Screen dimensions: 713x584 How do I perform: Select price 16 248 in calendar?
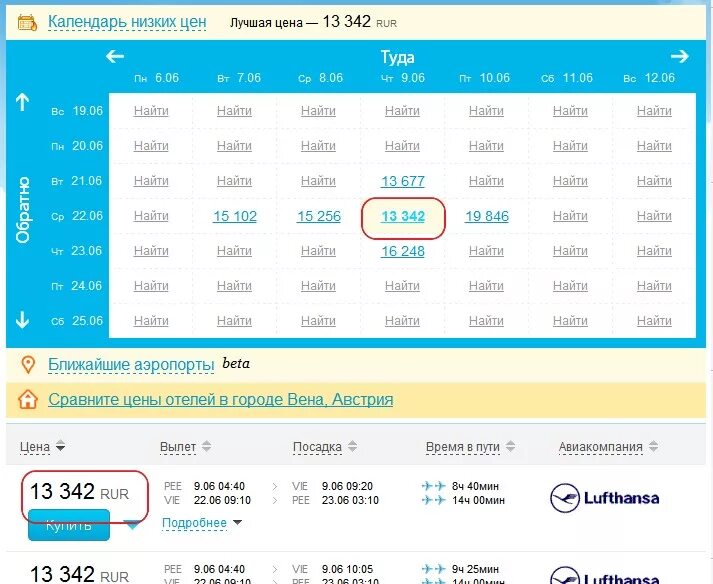pyautogui.click(x=402, y=251)
